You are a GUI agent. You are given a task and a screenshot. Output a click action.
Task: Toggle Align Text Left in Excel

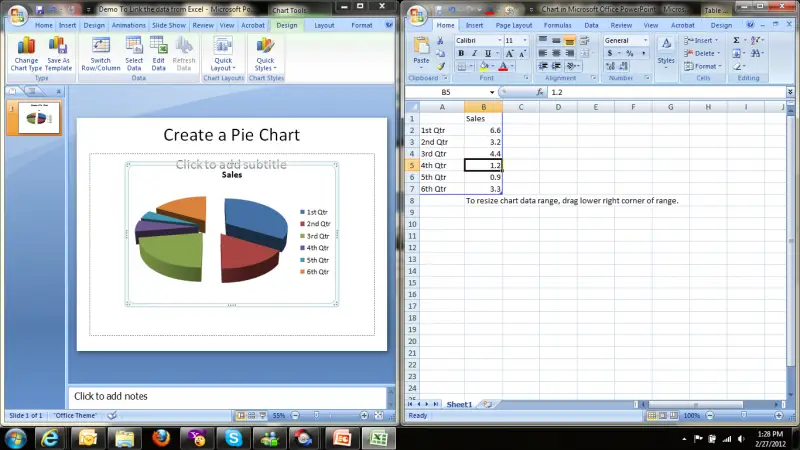[543, 53]
